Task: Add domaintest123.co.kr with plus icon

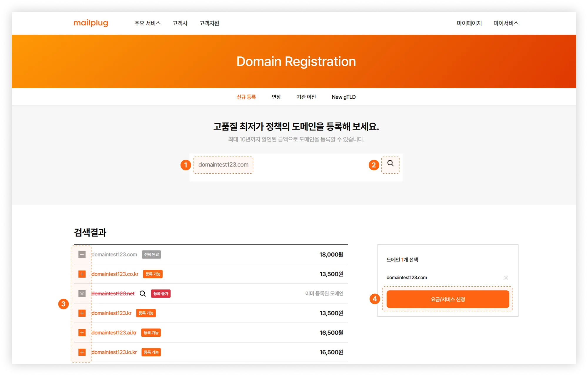Action: [x=82, y=274]
